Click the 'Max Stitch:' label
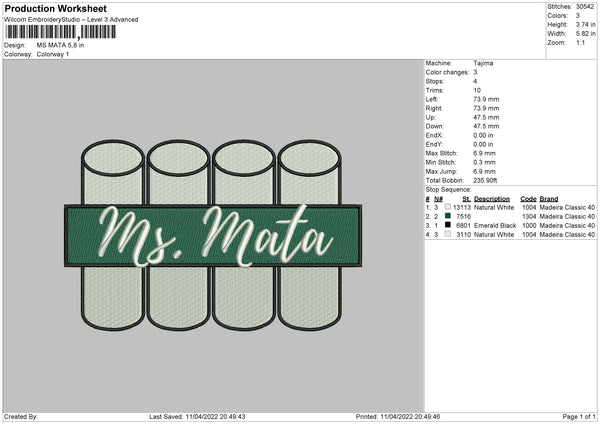This screenshot has height=424, width=600. (x=442, y=153)
